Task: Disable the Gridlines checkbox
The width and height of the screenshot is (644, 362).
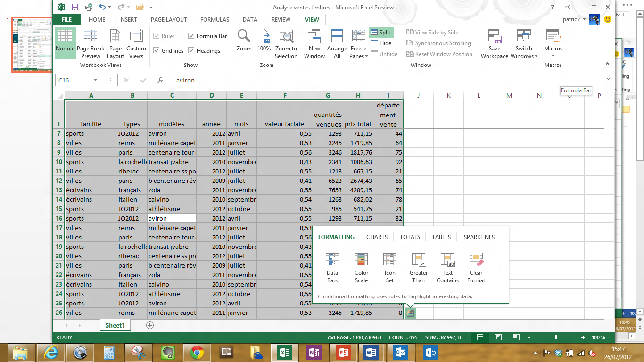Action: tap(157, 50)
